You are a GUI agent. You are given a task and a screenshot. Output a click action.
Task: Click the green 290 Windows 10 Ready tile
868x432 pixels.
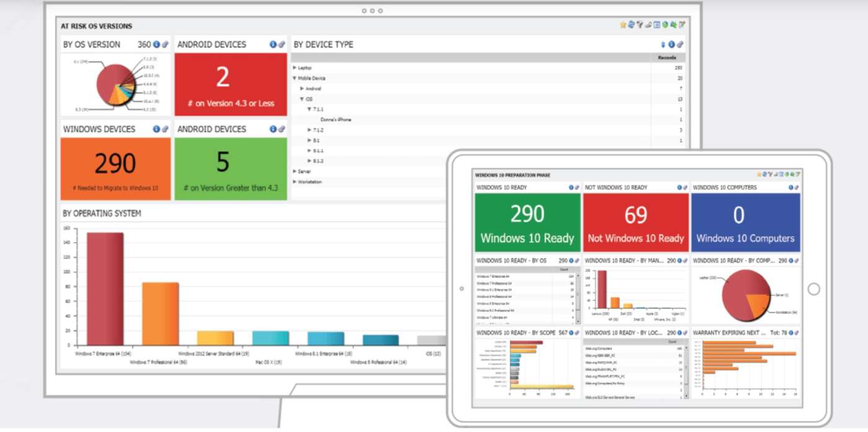(x=527, y=222)
